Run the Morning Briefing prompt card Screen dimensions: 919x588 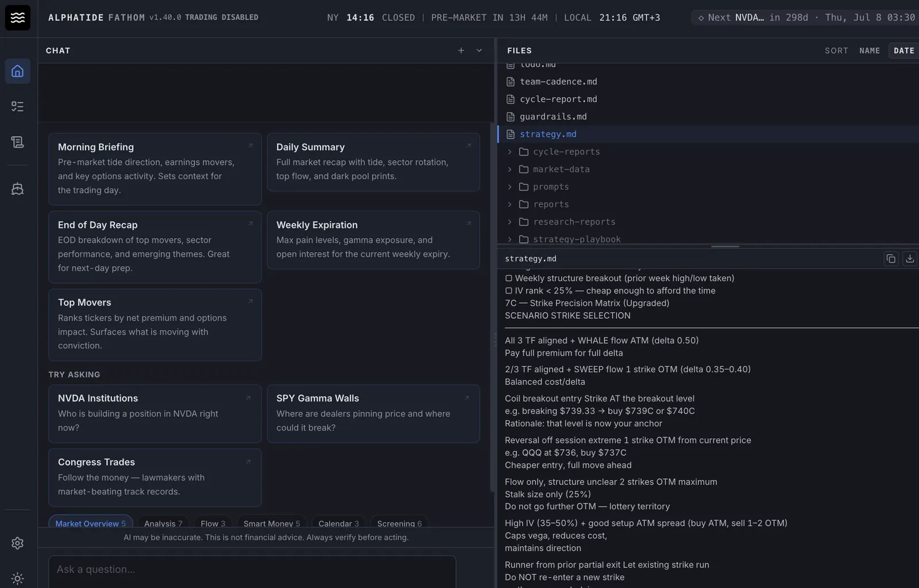tap(155, 169)
